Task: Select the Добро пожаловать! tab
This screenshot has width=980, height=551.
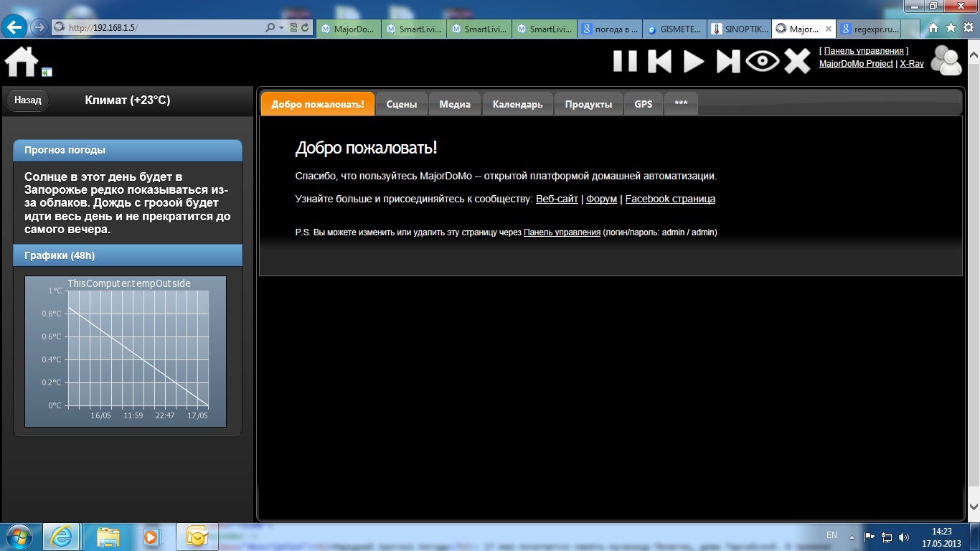Action: click(x=318, y=104)
